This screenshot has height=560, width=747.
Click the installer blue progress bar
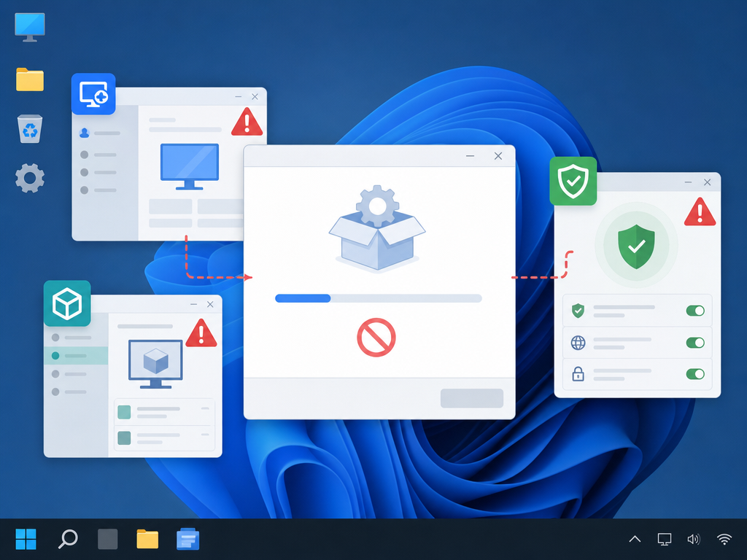[379, 298]
